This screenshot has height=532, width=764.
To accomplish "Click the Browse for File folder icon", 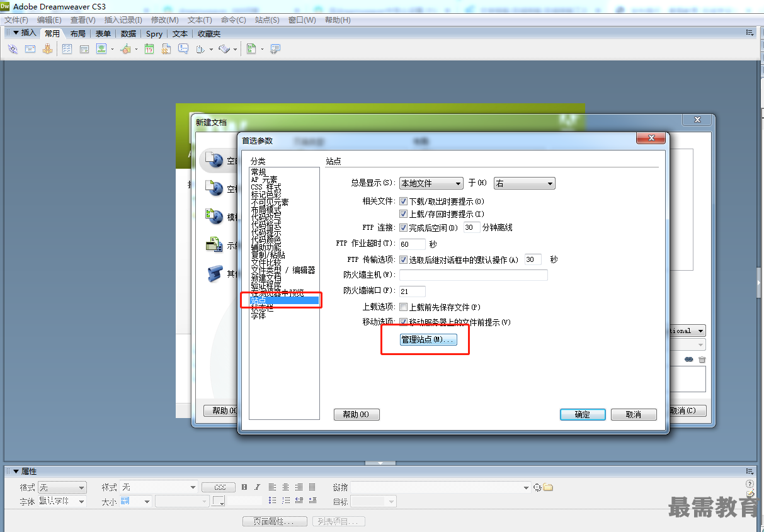I will [x=548, y=487].
